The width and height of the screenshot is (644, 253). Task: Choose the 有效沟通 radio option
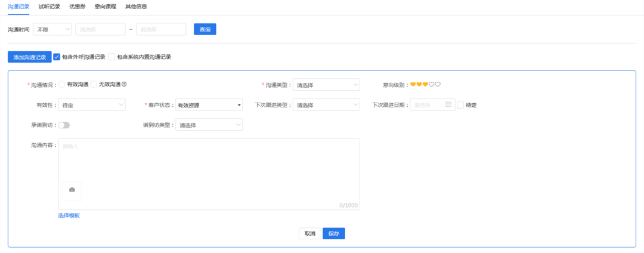pyautogui.click(x=62, y=85)
